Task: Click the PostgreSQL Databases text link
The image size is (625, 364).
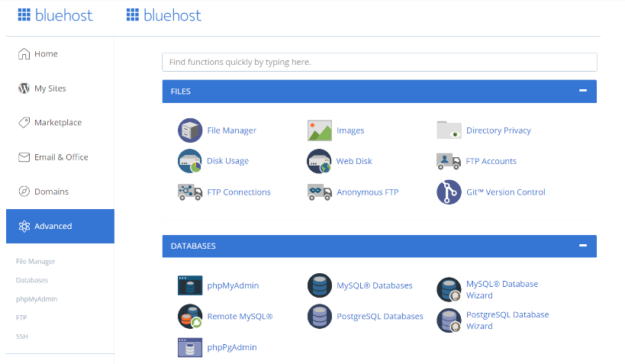Action: 380,317
